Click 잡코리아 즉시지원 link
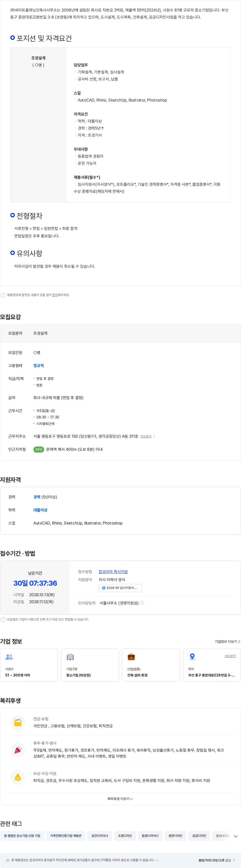This screenshot has height=868, width=241. 113,571
